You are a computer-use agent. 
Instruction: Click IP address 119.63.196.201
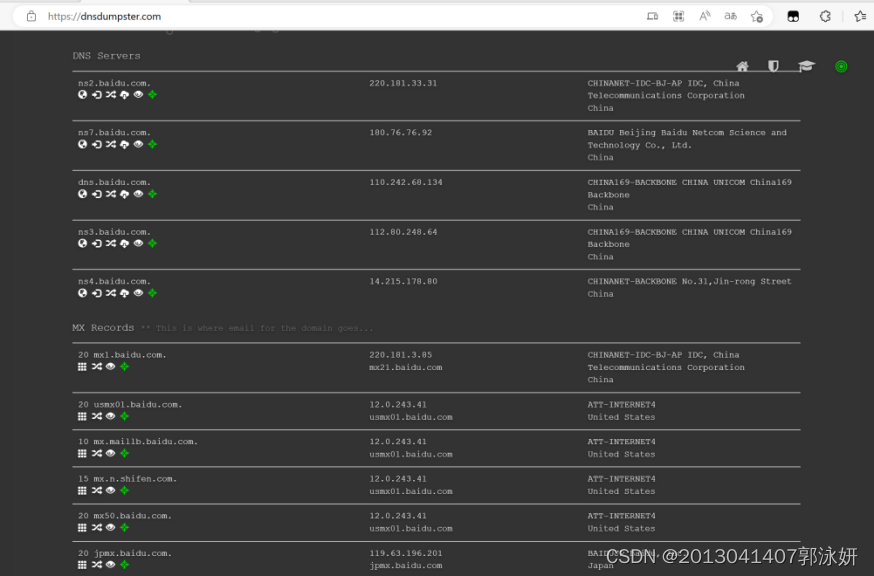406,553
